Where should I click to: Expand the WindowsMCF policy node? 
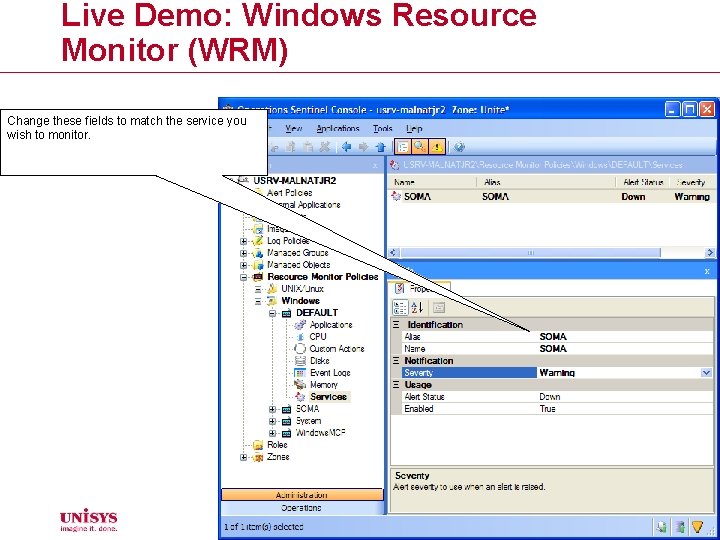272,433
